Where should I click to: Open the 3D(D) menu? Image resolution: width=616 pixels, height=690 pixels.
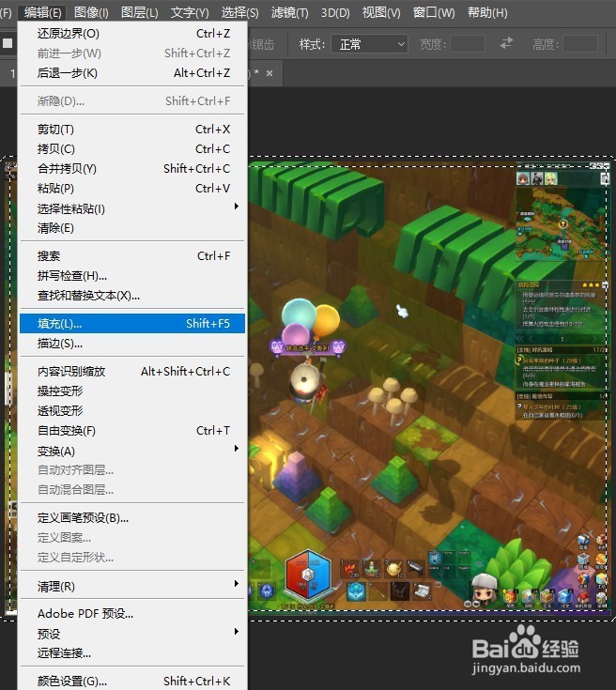[x=335, y=12]
